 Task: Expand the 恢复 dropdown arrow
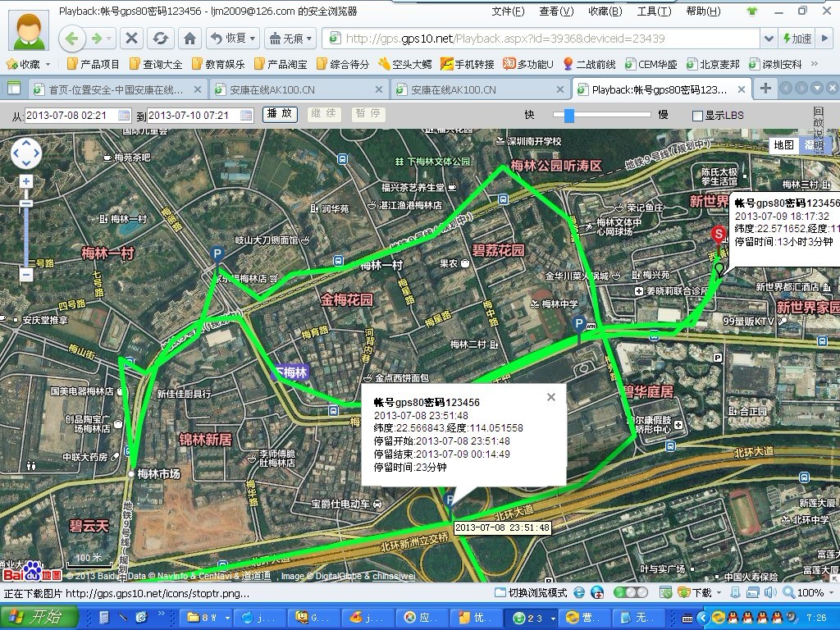253,39
